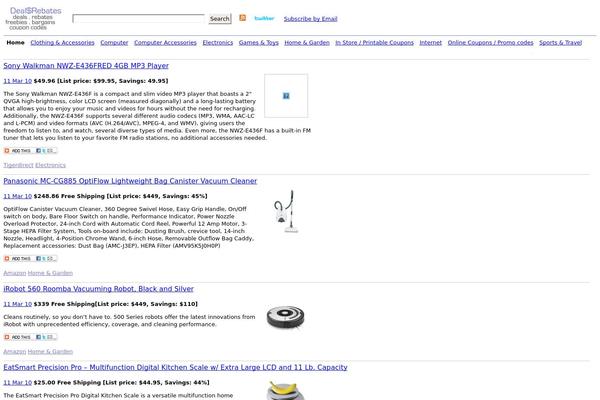Open Home & Garden tag under Panasonic vacuum
This screenshot has width=600, height=400.
(50, 273)
